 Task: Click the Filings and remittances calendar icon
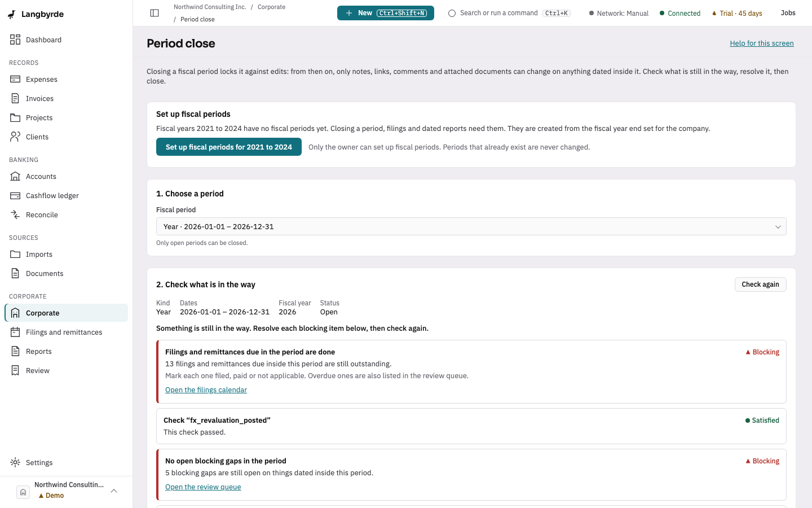(x=15, y=332)
